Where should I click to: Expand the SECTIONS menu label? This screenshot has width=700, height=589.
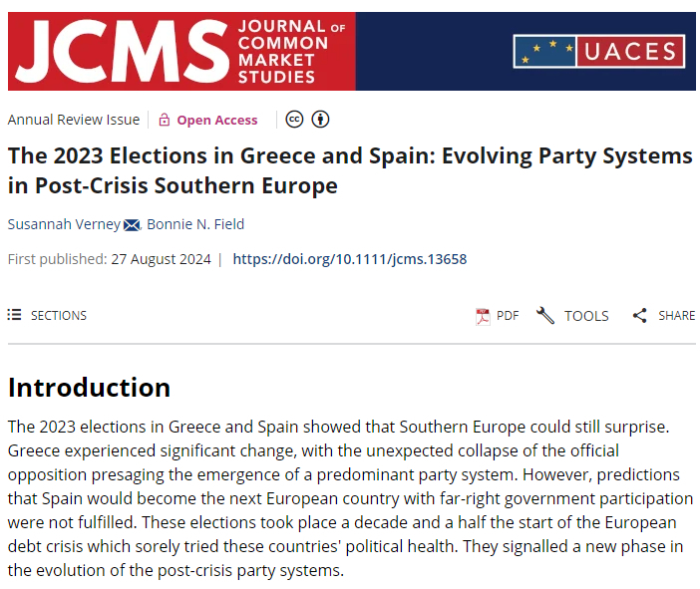(x=59, y=315)
